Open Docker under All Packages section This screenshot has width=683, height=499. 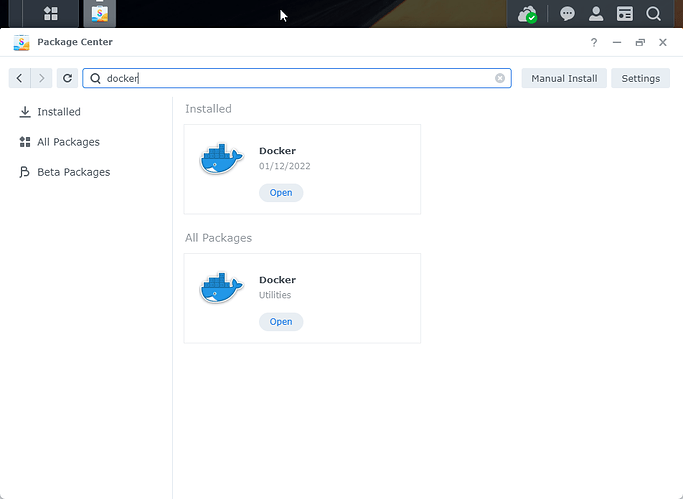281,322
